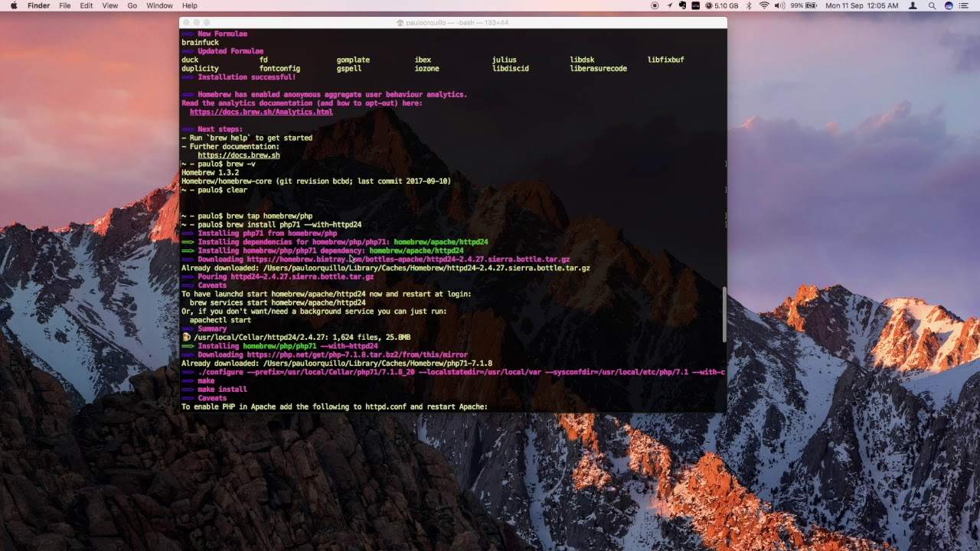Open the user account switcher icon

pyautogui.click(x=912, y=5)
